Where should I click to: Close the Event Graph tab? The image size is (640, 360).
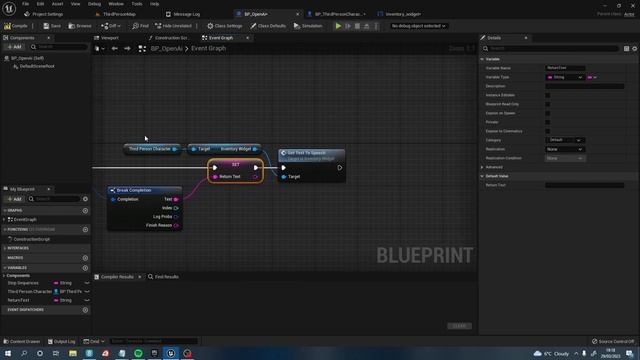247,38
